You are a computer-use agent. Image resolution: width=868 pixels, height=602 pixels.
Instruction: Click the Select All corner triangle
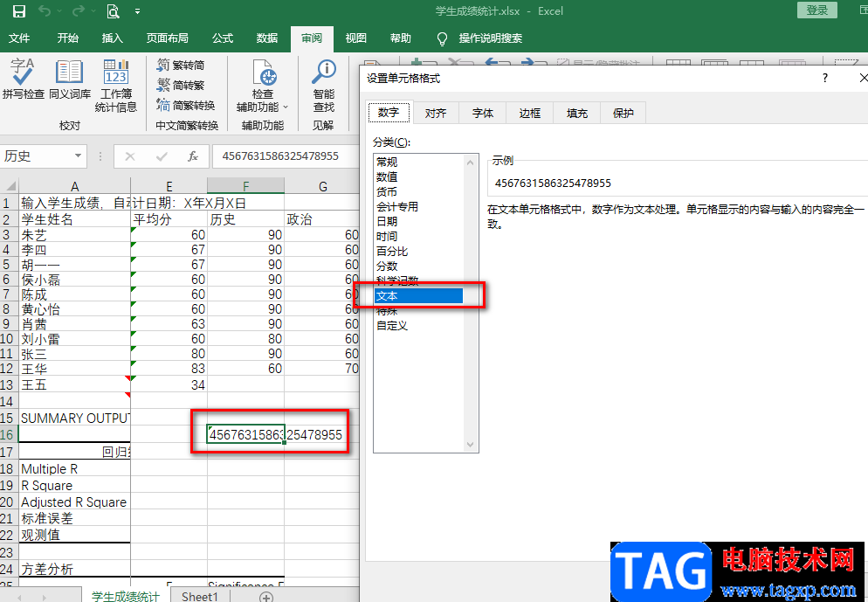click(10, 185)
